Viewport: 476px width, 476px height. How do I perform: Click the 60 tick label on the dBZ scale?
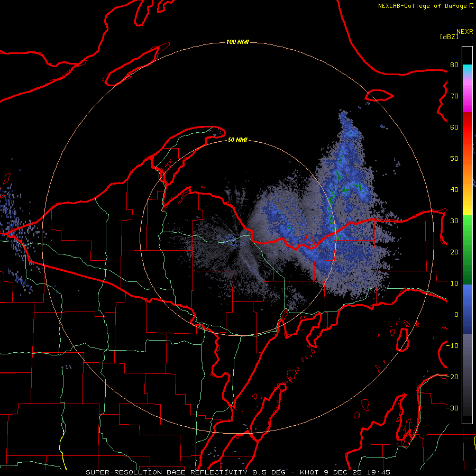coord(454,127)
